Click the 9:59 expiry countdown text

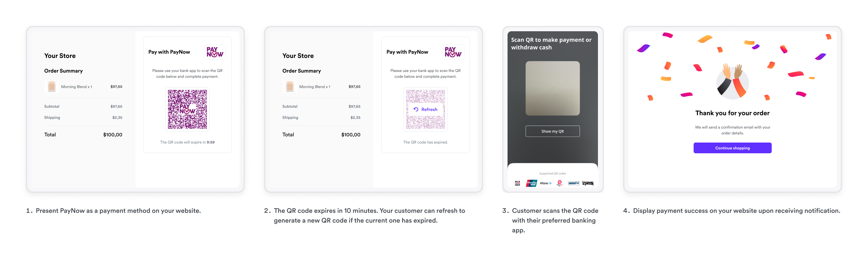point(210,142)
